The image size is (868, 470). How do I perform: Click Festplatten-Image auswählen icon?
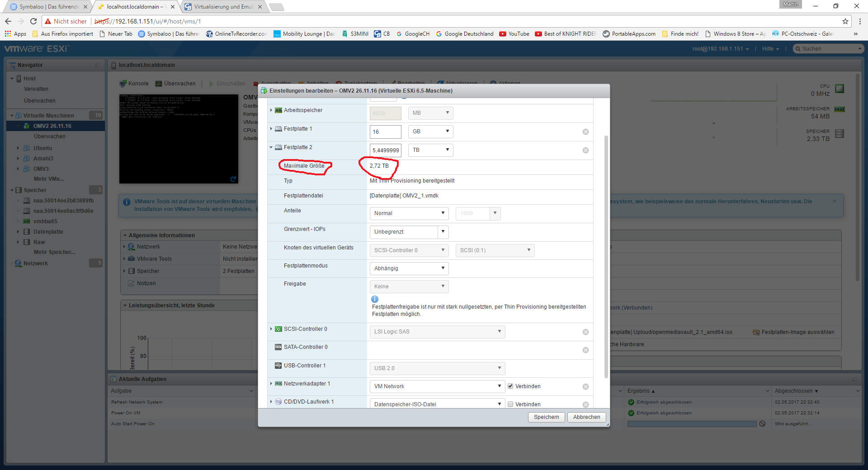[756, 332]
